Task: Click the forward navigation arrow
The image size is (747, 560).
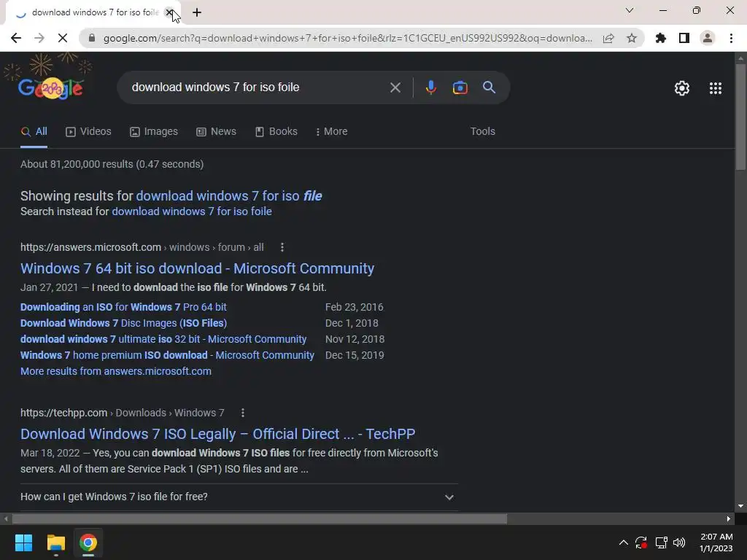Action: pos(39,38)
